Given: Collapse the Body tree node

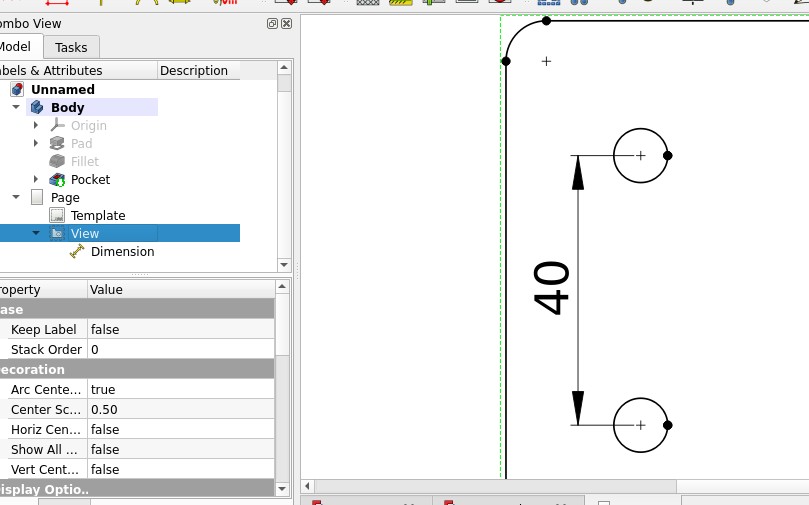Looking at the screenshot, I should click(x=16, y=108).
